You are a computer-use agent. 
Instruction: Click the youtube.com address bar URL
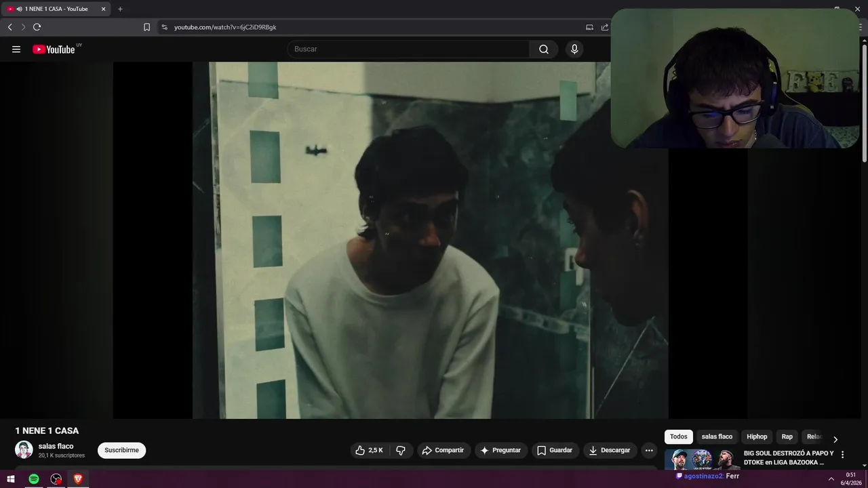click(225, 27)
